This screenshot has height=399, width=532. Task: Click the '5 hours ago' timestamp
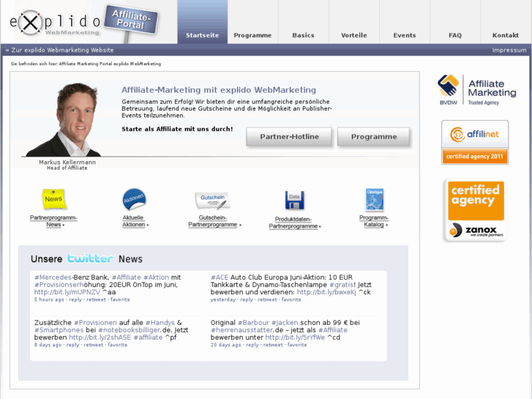(49, 299)
